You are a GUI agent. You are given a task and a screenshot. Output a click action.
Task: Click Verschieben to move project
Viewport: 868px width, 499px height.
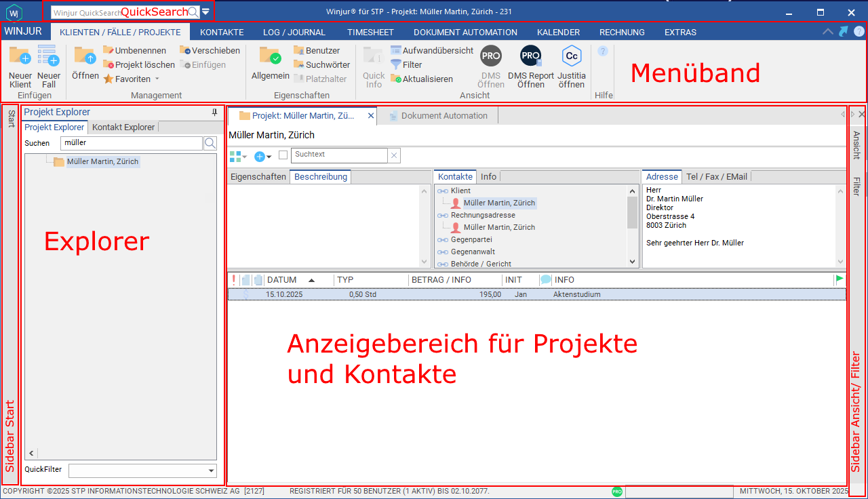pos(210,50)
